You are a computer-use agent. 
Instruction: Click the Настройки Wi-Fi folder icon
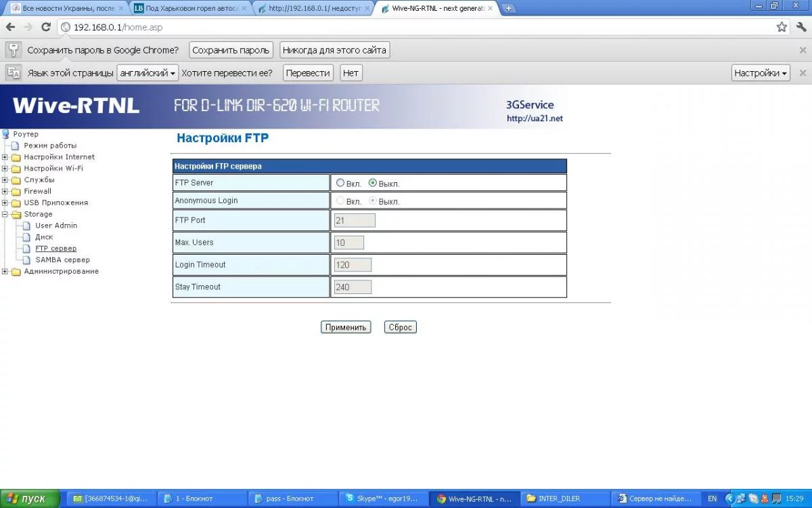coord(16,169)
